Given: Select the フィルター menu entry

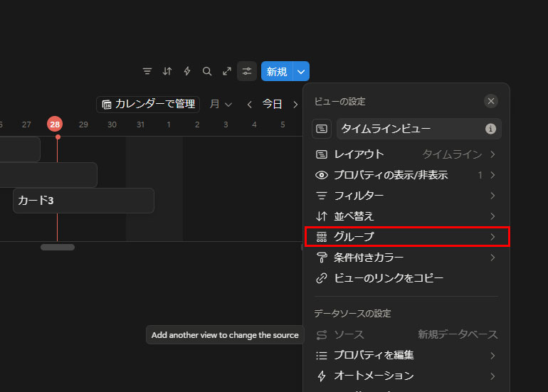Looking at the screenshot, I should [406, 196].
